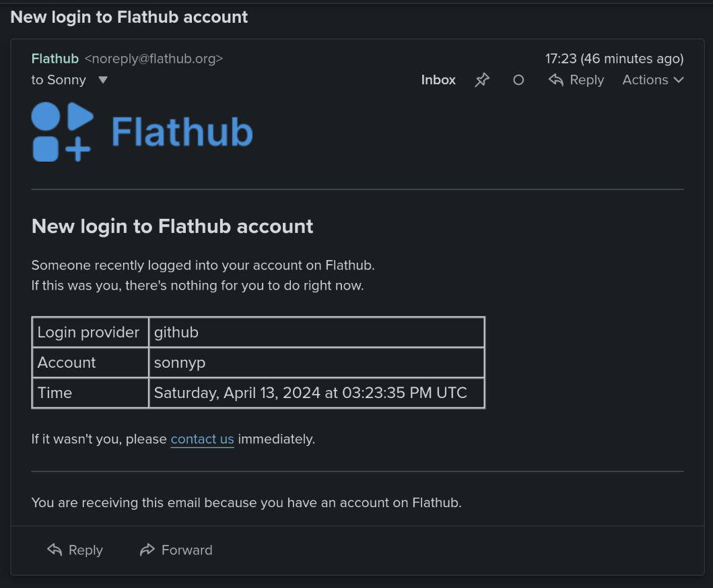This screenshot has height=588, width=713.
Task: Click the Inbox folder label
Action: coord(438,80)
